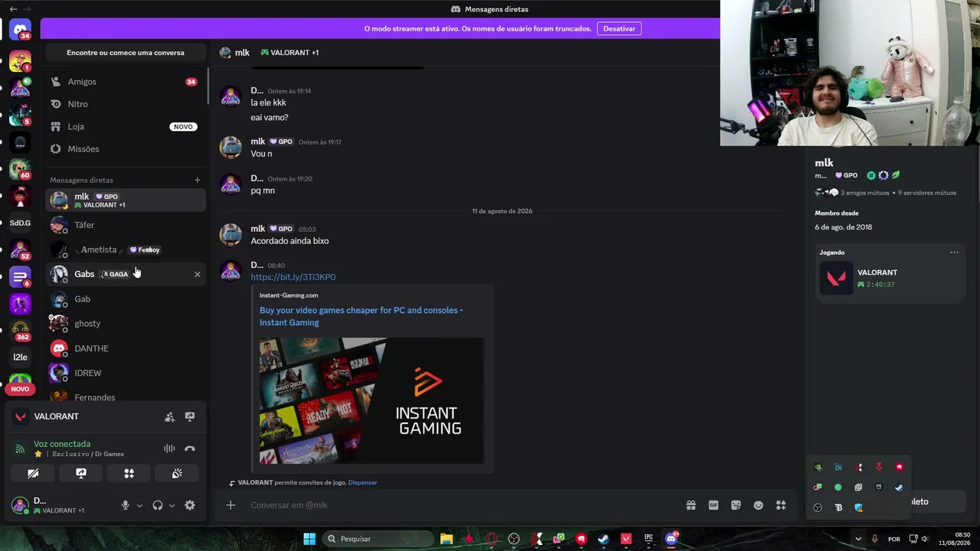Image resolution: width=980 pixels, height=551 pixels.
Task: Open taskbar volume control
Action: coord(924,539)
